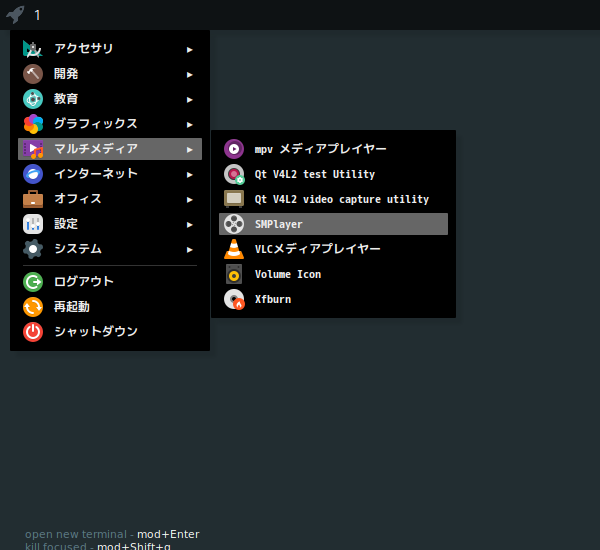Launch Xfburn from the submenu
The width and height of the screenshot is (600, 550).
pyautogui.click(x=333, y=299)
